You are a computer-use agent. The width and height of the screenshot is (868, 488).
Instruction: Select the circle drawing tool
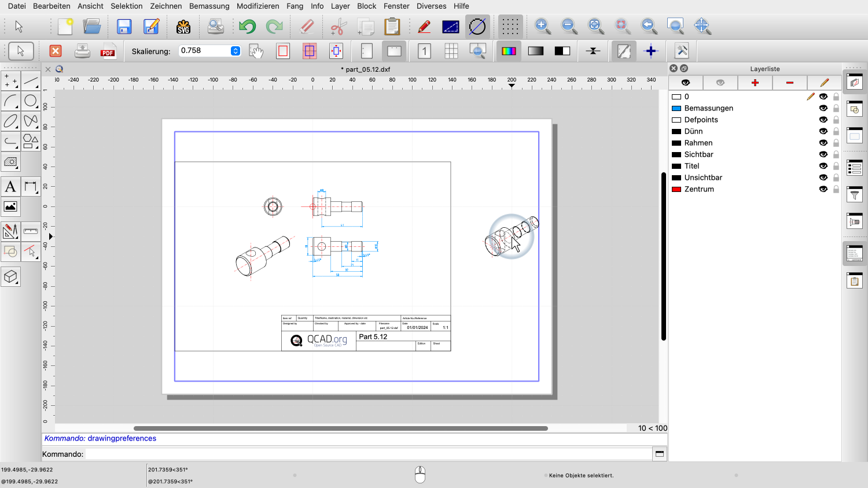coord(31,101)
